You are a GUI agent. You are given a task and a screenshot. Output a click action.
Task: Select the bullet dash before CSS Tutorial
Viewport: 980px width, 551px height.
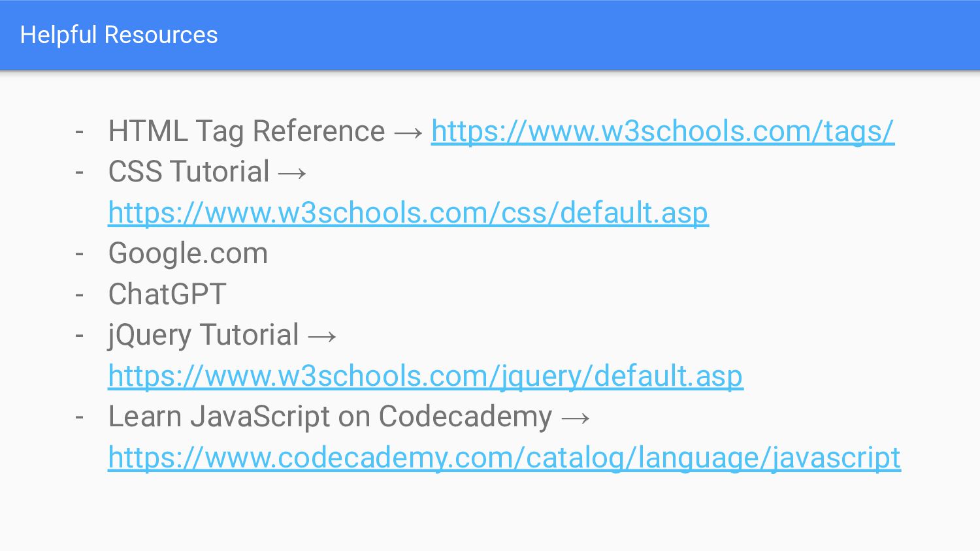(x=80, y=173)
